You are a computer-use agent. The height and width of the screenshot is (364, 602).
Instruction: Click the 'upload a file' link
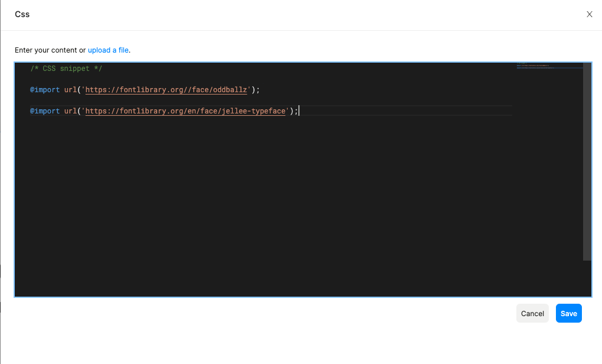pyautogui.click(x=108, y=50)
